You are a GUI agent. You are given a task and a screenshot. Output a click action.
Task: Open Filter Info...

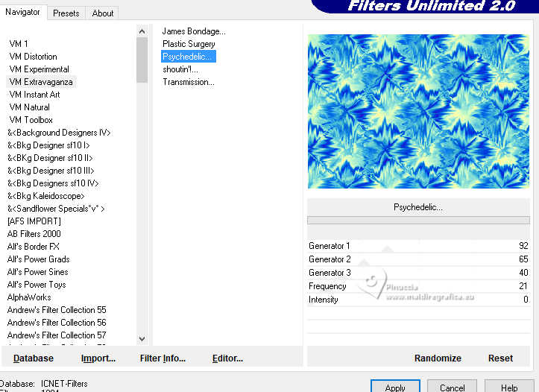pyautogui.click(x=163, y=358)
